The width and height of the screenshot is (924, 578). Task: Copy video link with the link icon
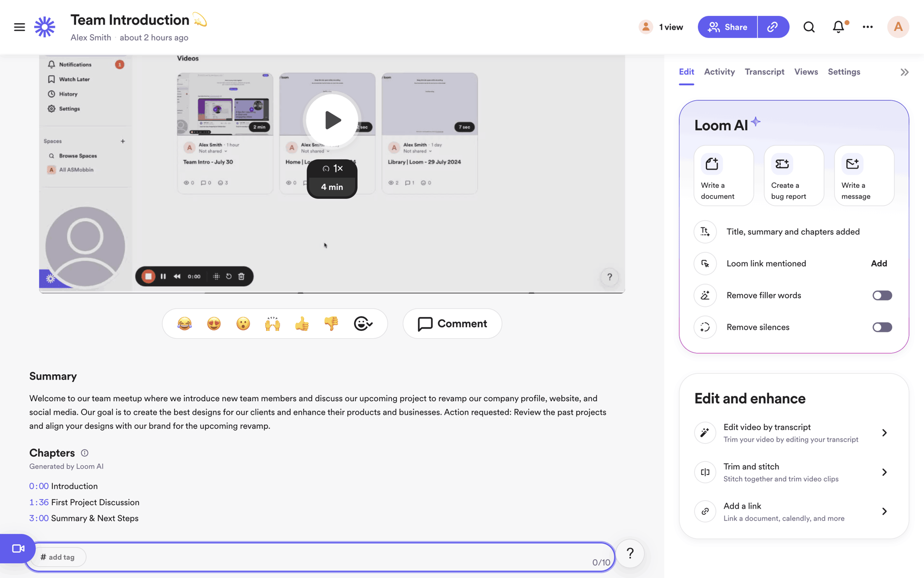pos(773,27)
